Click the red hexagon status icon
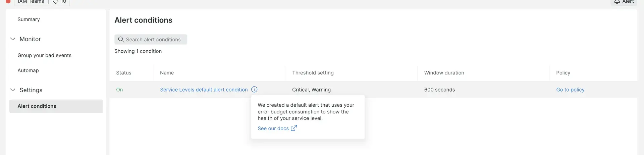 point(8,1)
